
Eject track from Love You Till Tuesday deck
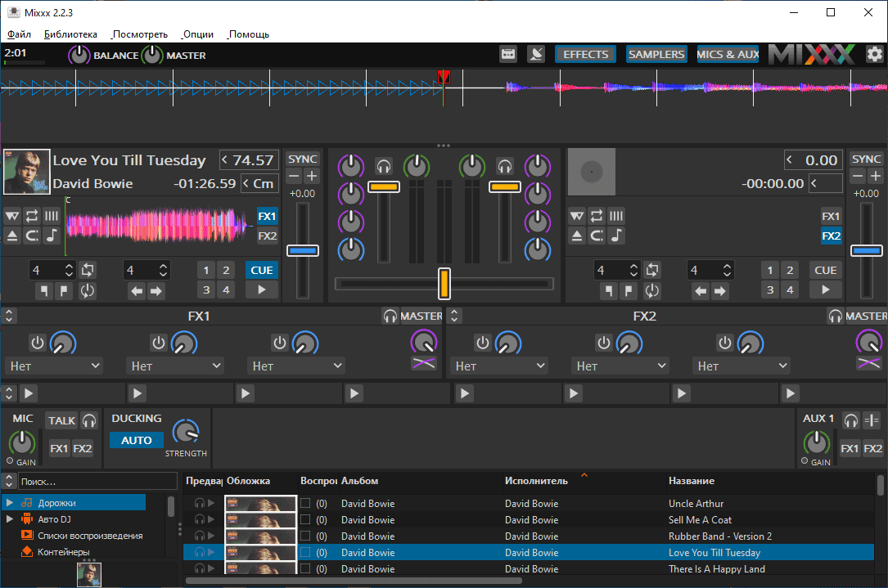(12, 236)
